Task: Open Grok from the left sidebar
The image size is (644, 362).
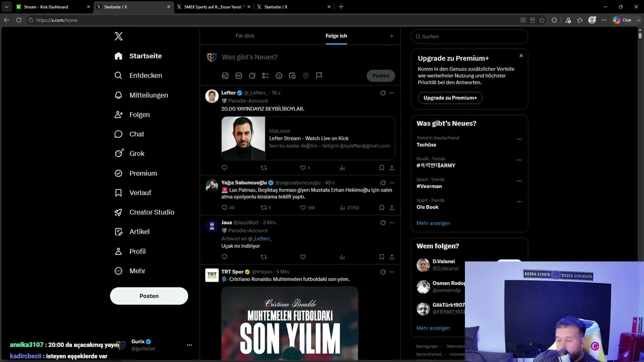Action: coord(129,154)
